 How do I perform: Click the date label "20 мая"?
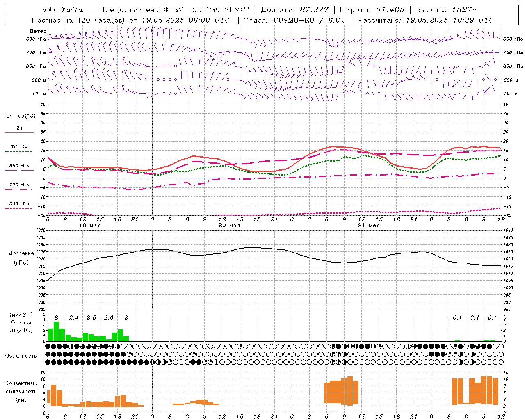[x=229, y=225]
